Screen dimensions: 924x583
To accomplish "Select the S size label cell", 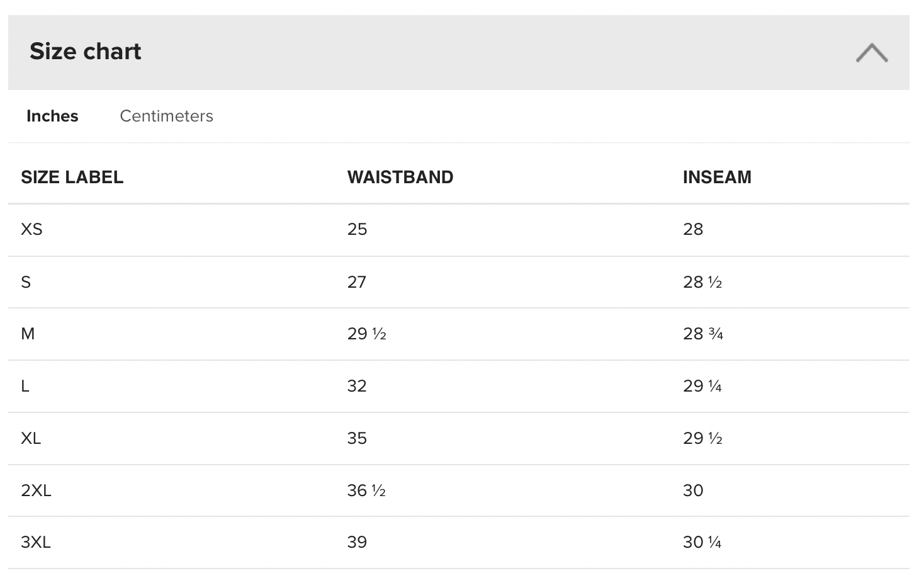I will 26,282.
